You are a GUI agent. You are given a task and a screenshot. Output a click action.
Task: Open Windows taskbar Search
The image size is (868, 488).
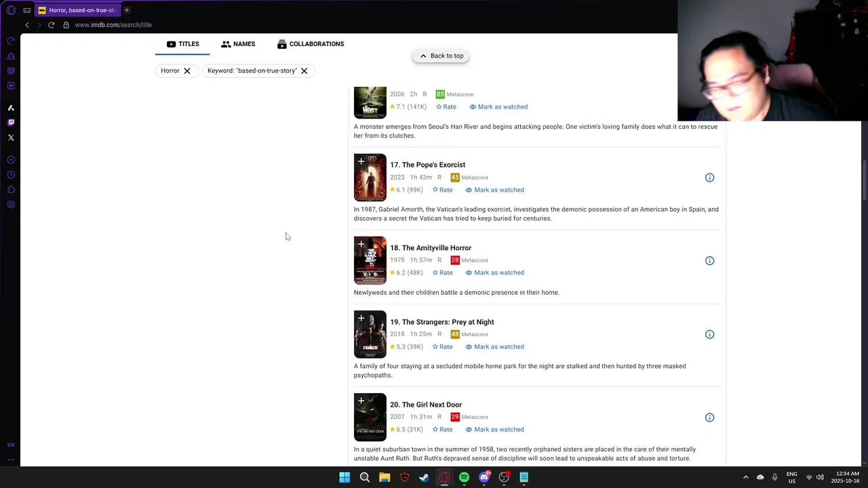(x=364, y=477)
